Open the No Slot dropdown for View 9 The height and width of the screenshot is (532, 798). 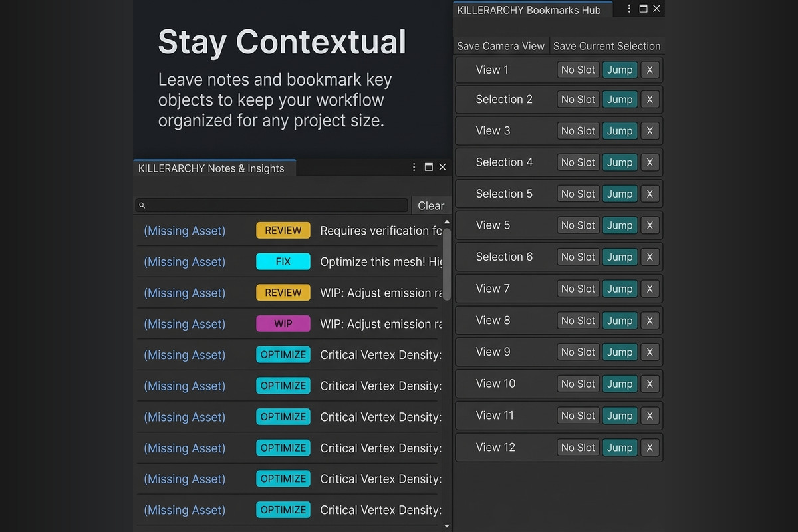pos(578,352)
